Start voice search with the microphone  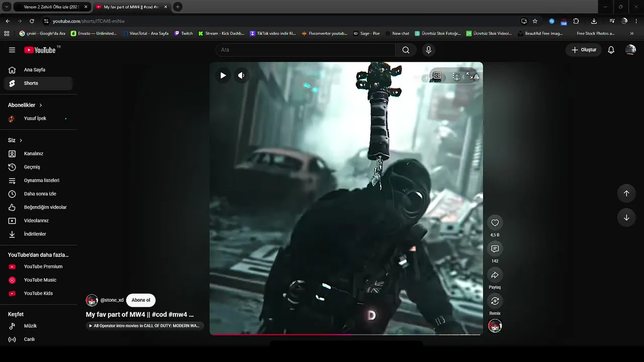429,50
